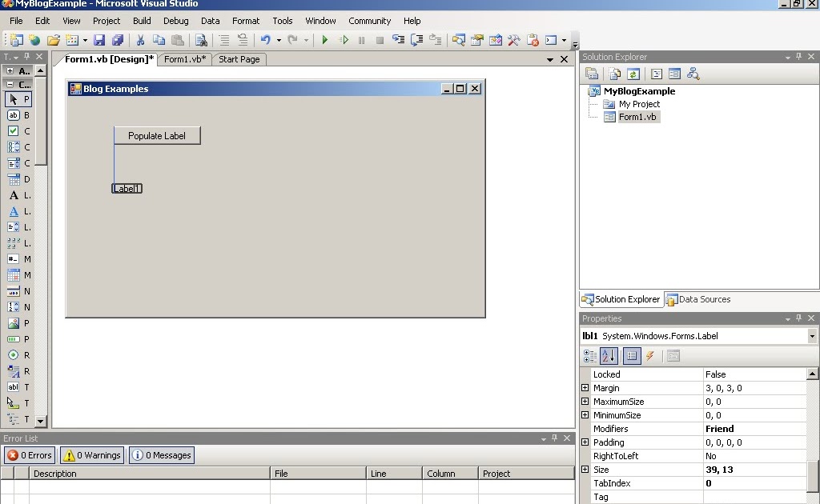
Task: Collapse the Common Controls toolbox group
Action: [x=10, y=84]
